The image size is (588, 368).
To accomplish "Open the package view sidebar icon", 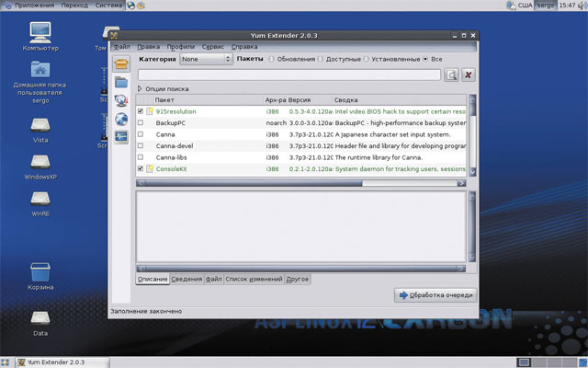I will click(x=121, y=63).
